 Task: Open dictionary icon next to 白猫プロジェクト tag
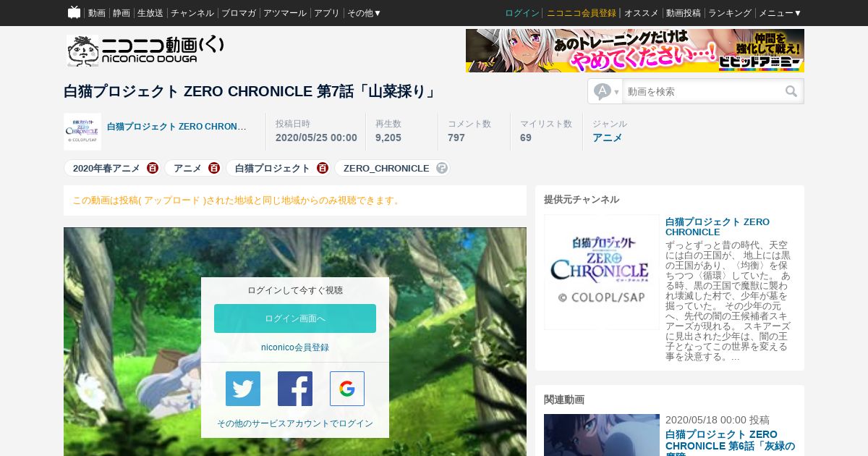click(323, 168)
